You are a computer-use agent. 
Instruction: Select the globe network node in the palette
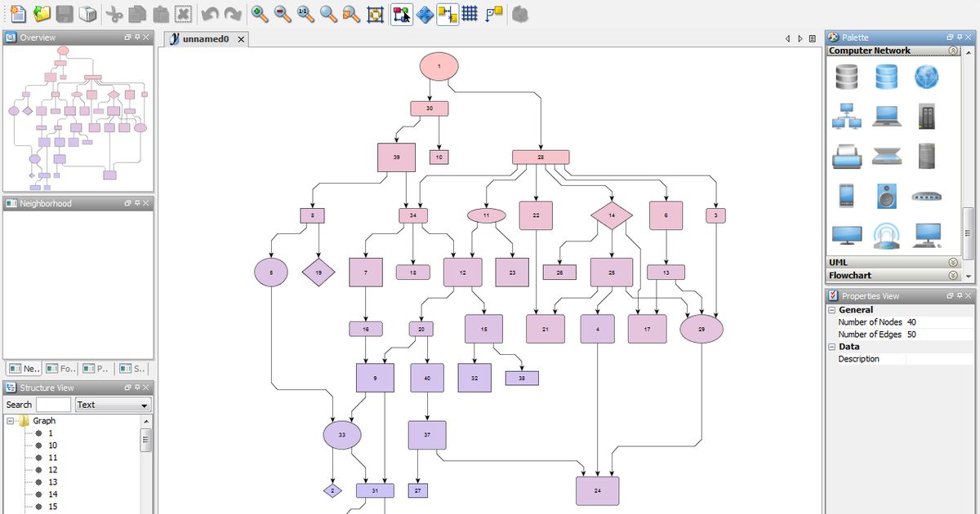pyautogui.click(x=927, y=77)
